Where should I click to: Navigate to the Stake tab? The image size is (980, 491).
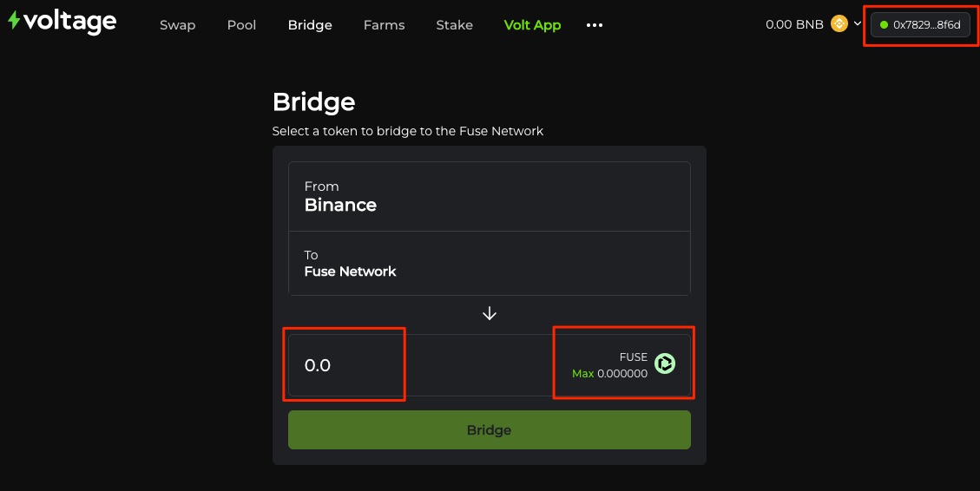coord(454,25)
